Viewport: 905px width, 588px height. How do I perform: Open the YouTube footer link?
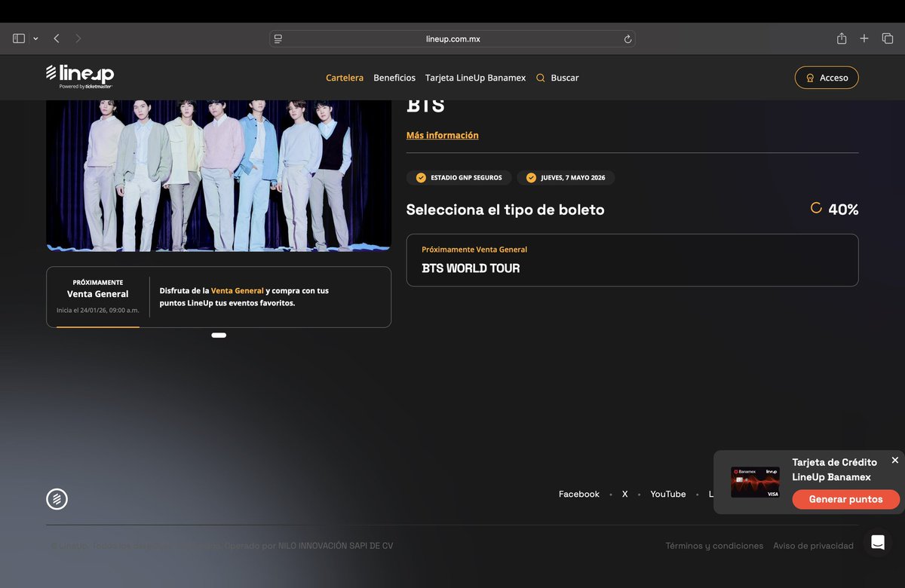[668, 495]
